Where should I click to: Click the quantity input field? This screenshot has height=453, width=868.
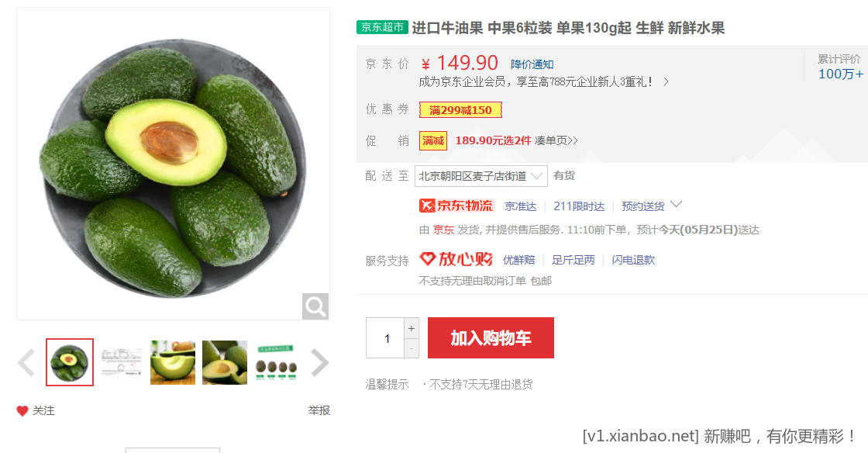click(x=386, y=338)
